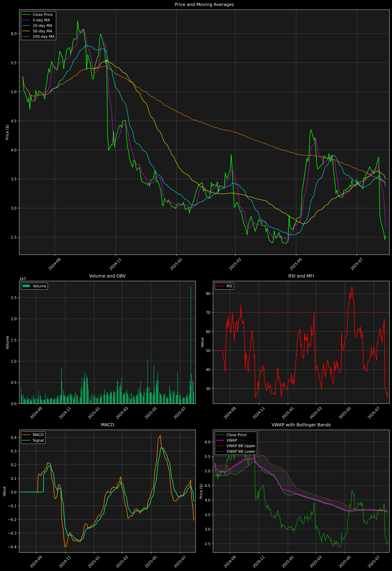Click the "VWAP with Bollinger Bands" chart title
The height and width of the screenshot is (571, 392).
[301, 425]
